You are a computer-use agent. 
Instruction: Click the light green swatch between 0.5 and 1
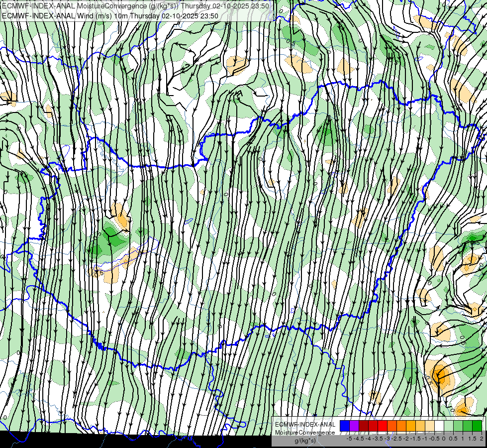point(458,426)
